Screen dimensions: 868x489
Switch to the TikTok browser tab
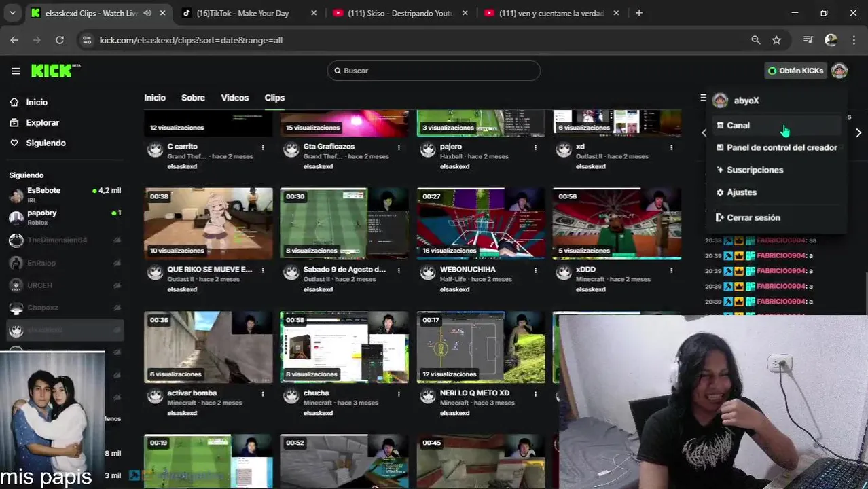[x=248, y=13]
